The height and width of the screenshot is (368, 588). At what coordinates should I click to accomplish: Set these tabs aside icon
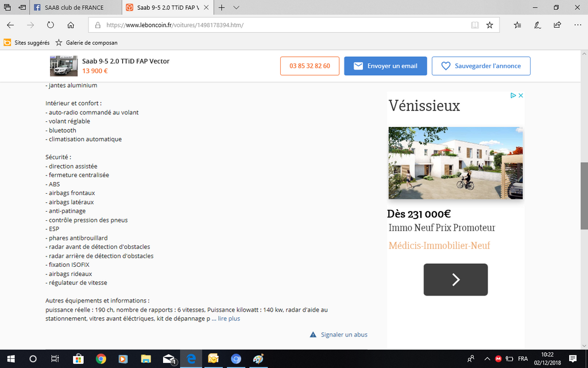[22, 7]
